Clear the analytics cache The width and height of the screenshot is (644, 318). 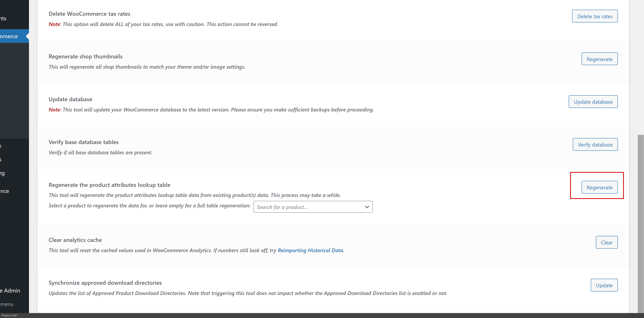tap(607, 242)
